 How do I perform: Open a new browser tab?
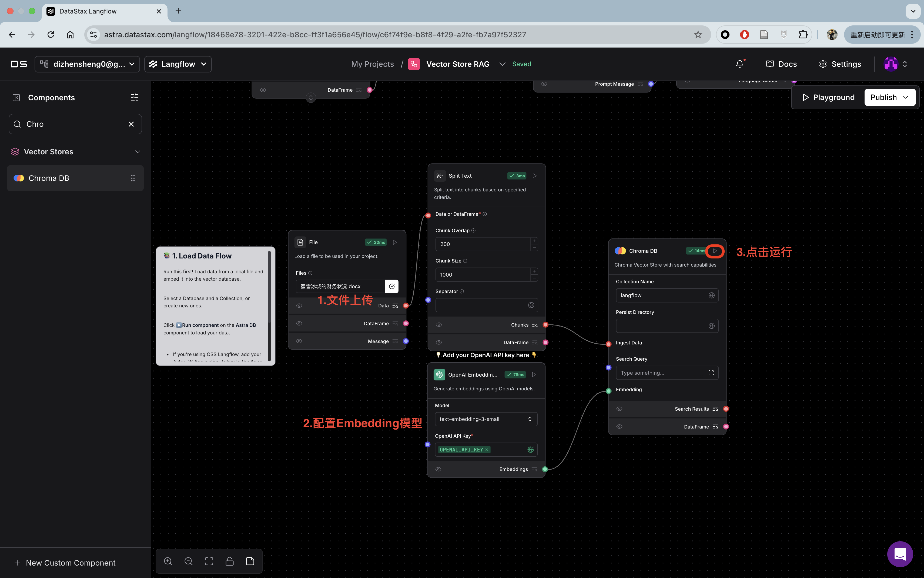pyautogui.click(x=178, y=11)
